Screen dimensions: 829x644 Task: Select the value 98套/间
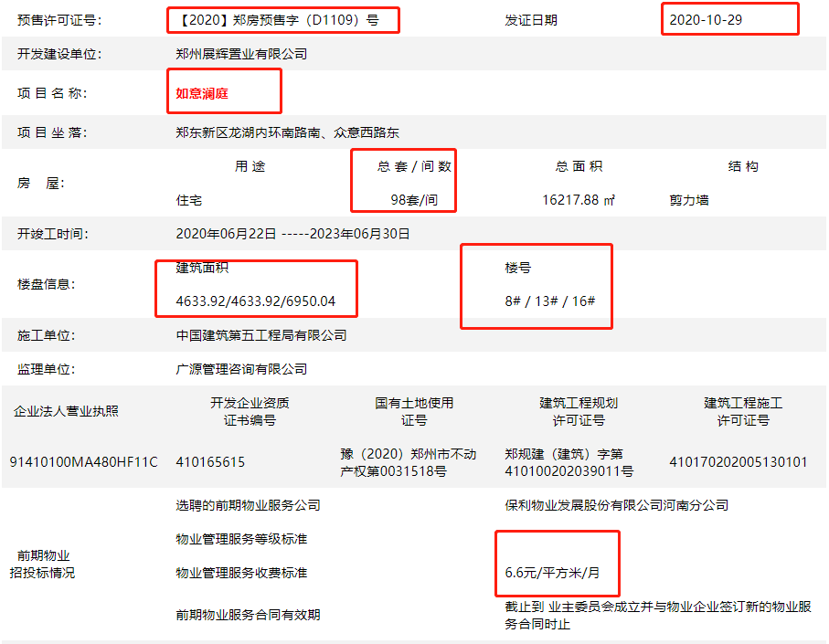[414, 200]
